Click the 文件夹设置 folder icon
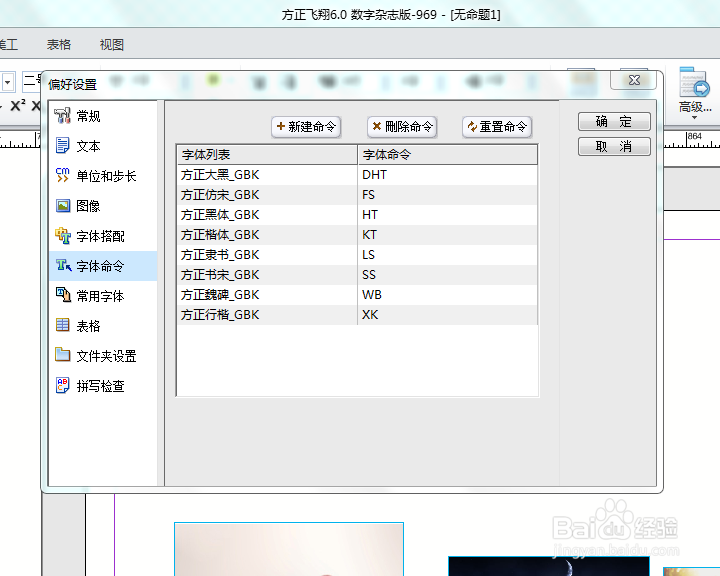Screen dimensions: 720x576 coord(62,355)
